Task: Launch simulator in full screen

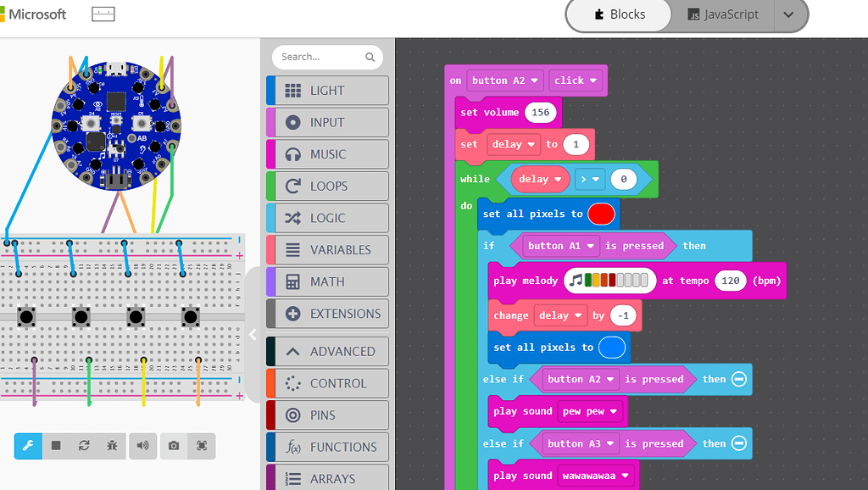Action: click(x=202, y=446)
